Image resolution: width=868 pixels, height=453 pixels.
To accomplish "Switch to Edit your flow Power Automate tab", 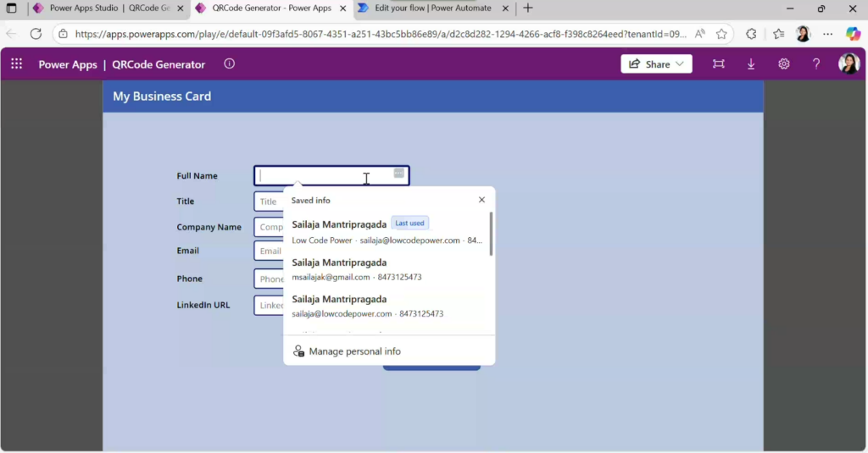I will (x=430, y=8).
